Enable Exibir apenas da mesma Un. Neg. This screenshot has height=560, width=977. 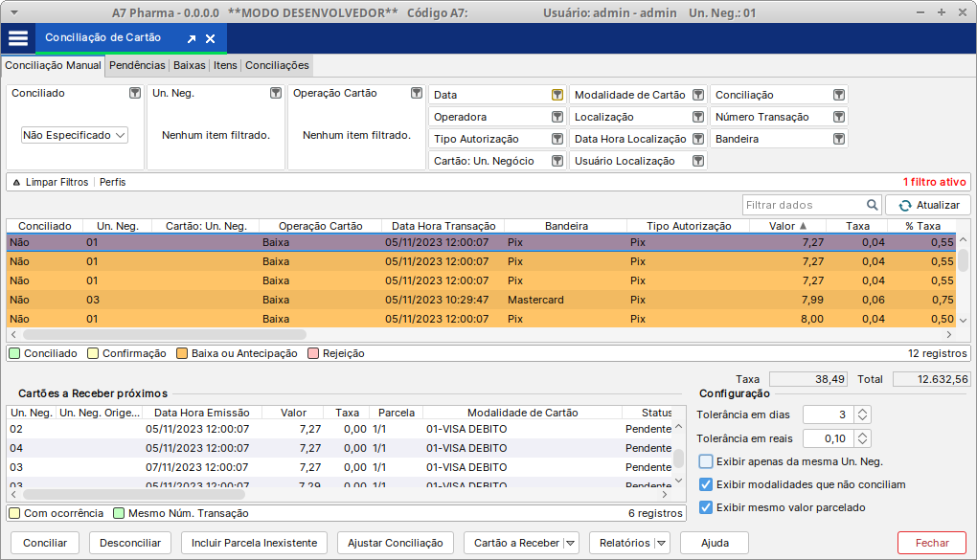pyautogui.click(x=706, y=461)
